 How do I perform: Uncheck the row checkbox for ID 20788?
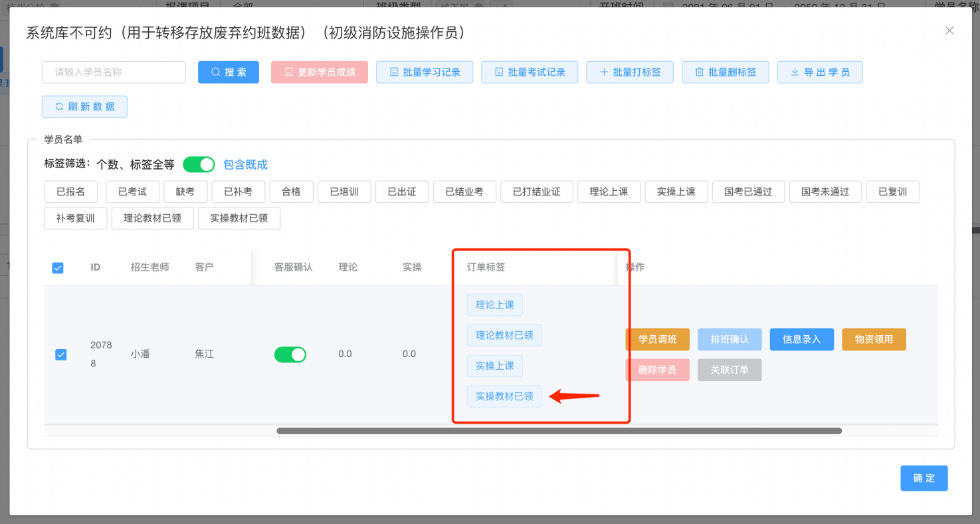click(x=60, y=354)
